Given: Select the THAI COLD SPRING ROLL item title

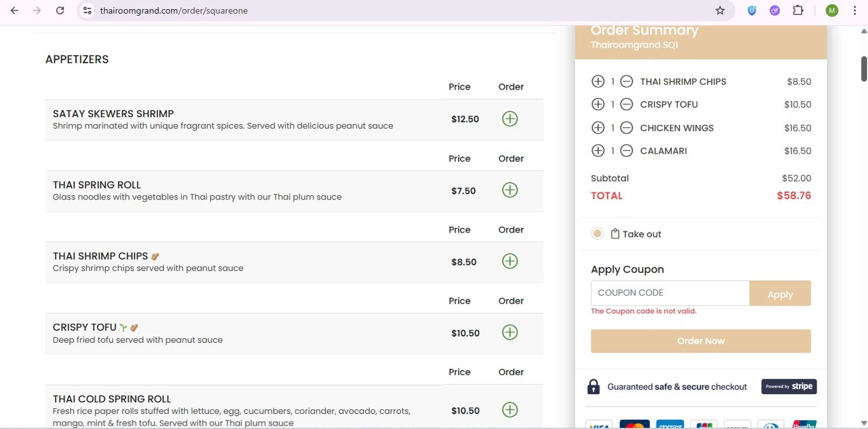Looking at the screenshot, I should (x=112, y=399).
